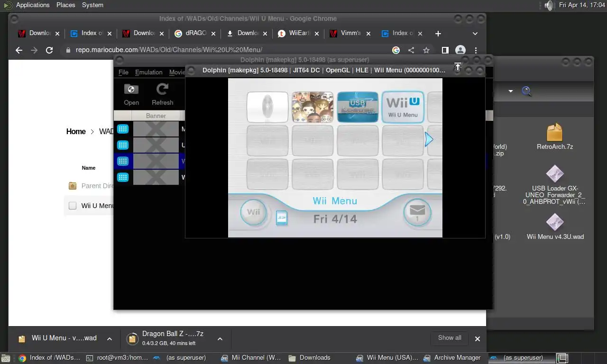Click Dolphin's Refresh toolbar button

(162, 94)
